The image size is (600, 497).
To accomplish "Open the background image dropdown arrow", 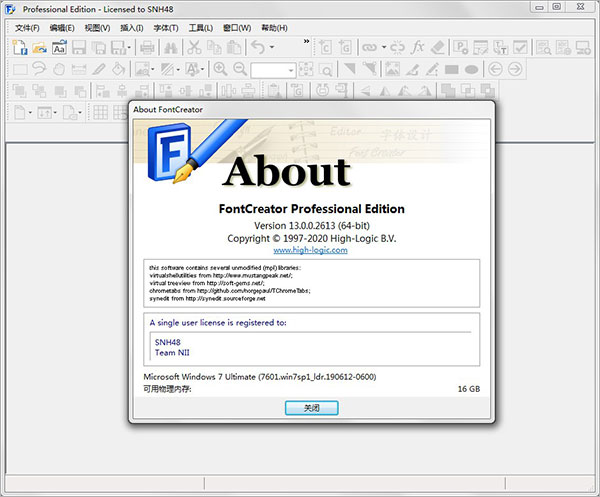I will pos(153,70).
